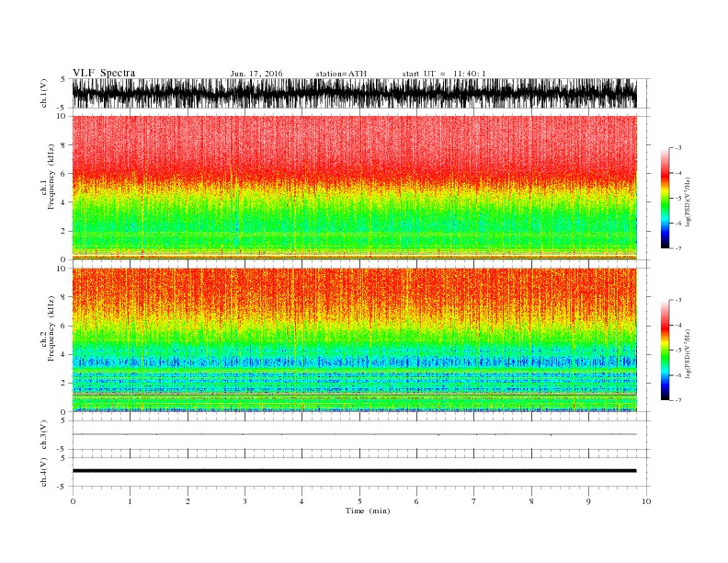The height and width of the screenshot is (563, 728).
Task: Click the "10" tick label on the time axis
Action: [646, 501]
